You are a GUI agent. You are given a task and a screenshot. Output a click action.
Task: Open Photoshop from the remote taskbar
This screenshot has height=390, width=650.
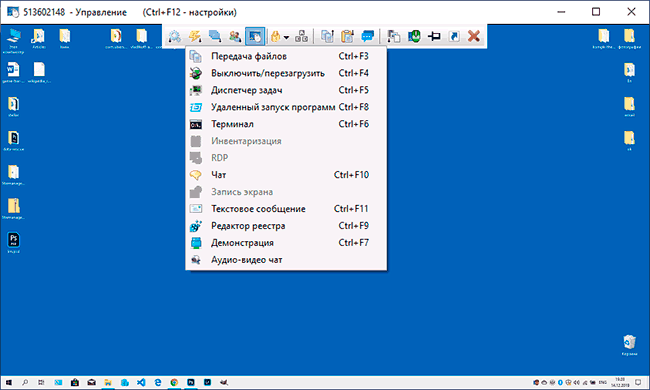point(191,383)
